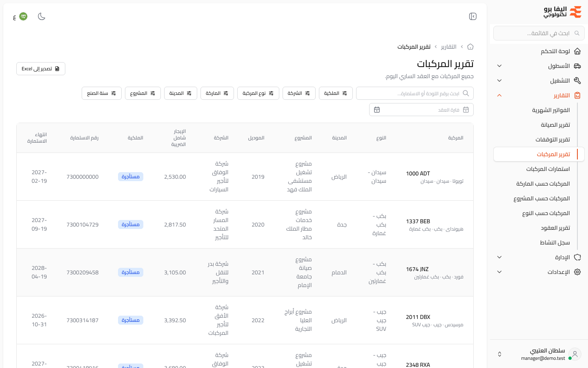
Task: Click the administration shield icon
Action: [x=577, y=257]
